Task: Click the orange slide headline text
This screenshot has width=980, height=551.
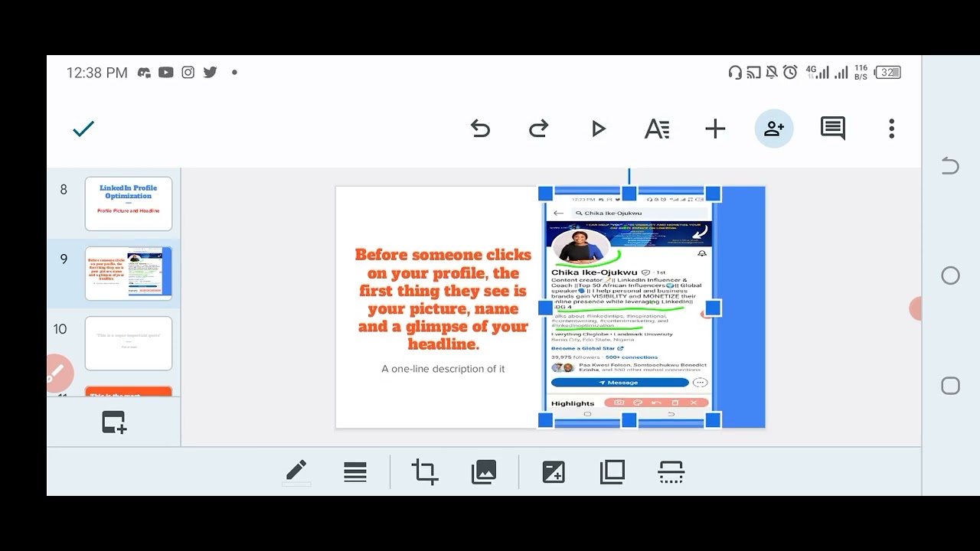Action: pos(443,299)
